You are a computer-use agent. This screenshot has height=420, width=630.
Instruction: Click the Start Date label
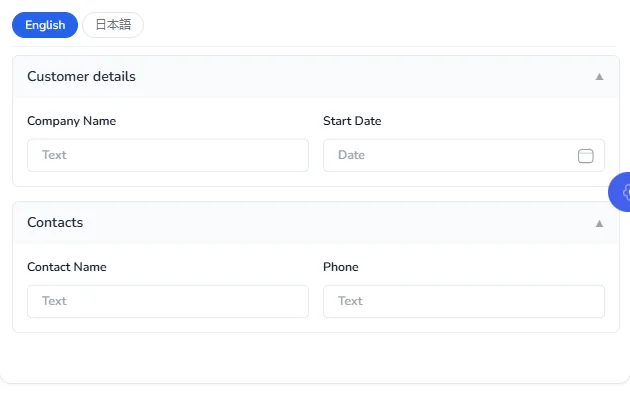[x=352, y=121]
